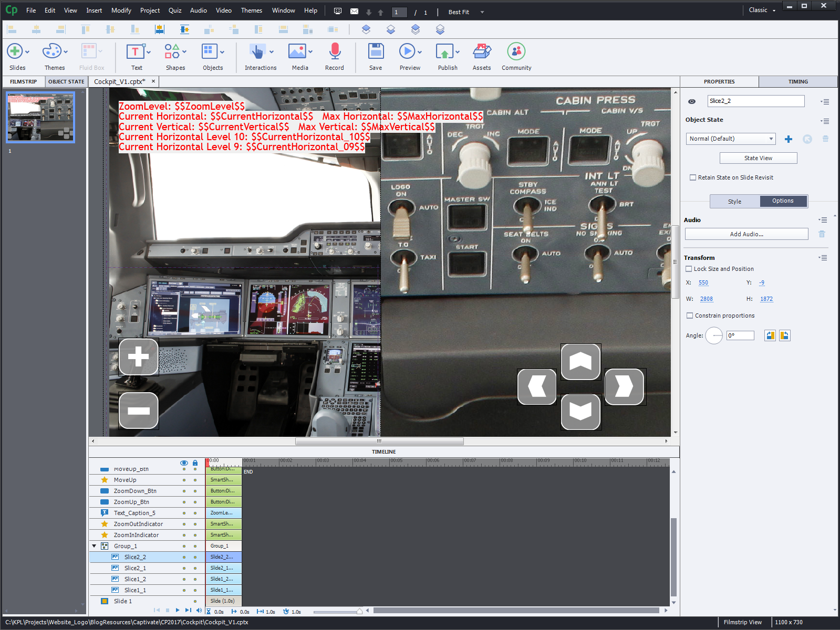Switch to the Timing tab
Image resolution: width=840 pixels, height=630 pixels.
coord(797,82)
